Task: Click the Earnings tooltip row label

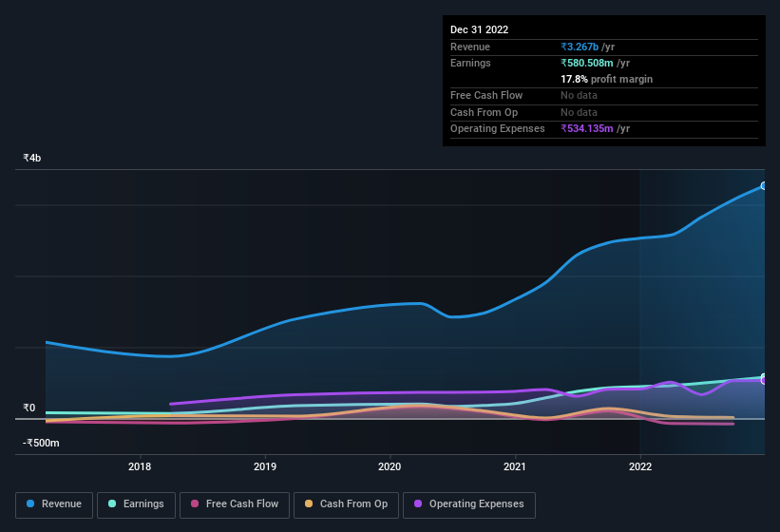Action: pyautogui.click(x=470, y=63)
